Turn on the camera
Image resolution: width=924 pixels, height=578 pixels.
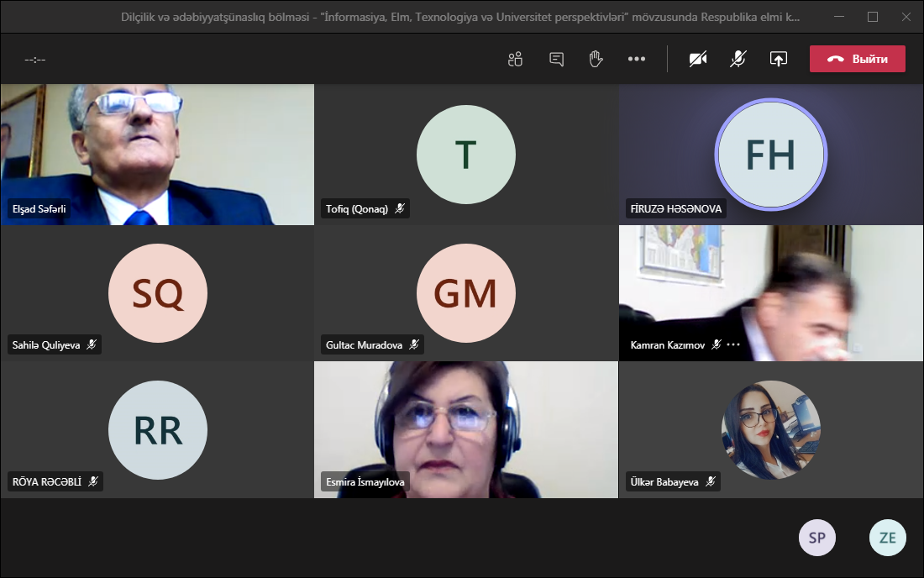[x=698, y=59]
